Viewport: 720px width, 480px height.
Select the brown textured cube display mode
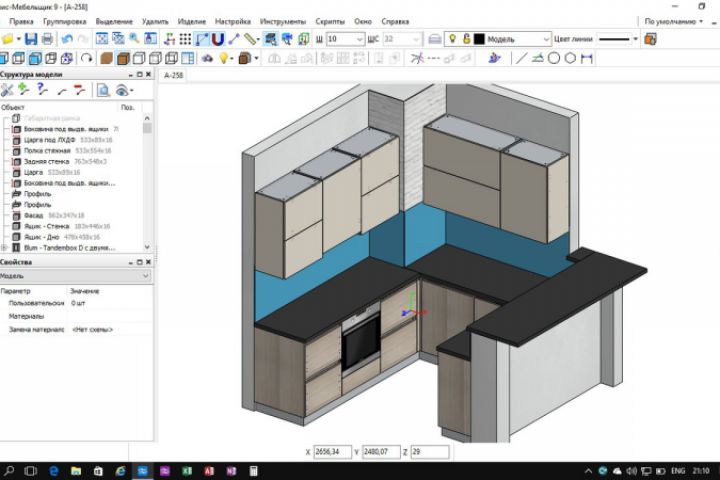pos(123,58)
